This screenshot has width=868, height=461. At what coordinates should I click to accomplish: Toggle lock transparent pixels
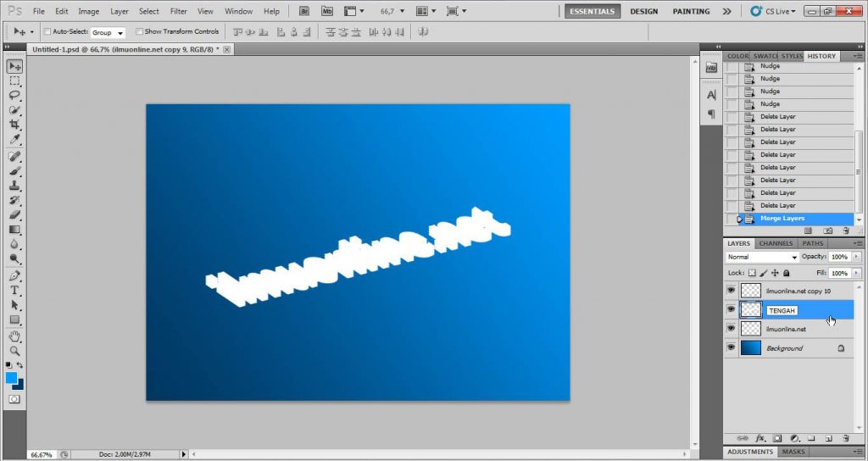pyautogui.click(x=752, y=273)
